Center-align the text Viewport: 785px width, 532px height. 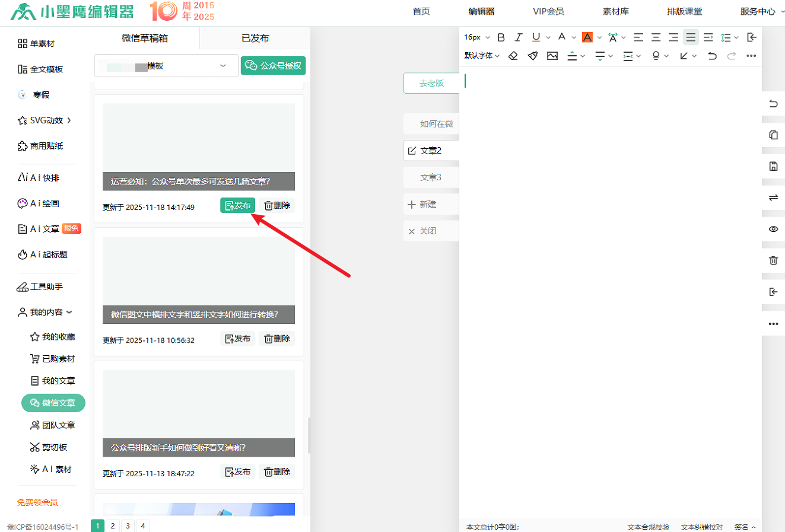tap(656, 37)
